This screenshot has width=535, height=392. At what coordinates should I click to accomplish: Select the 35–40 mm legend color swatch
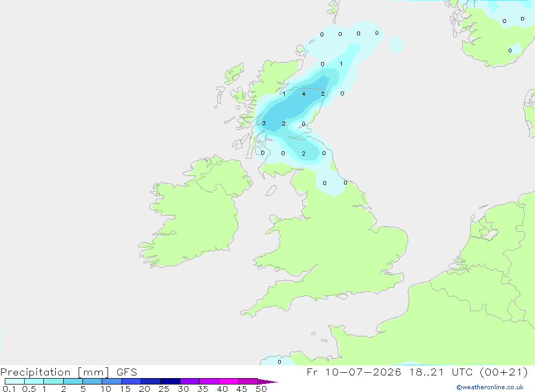pyautogui.click(x=209, y=381)
